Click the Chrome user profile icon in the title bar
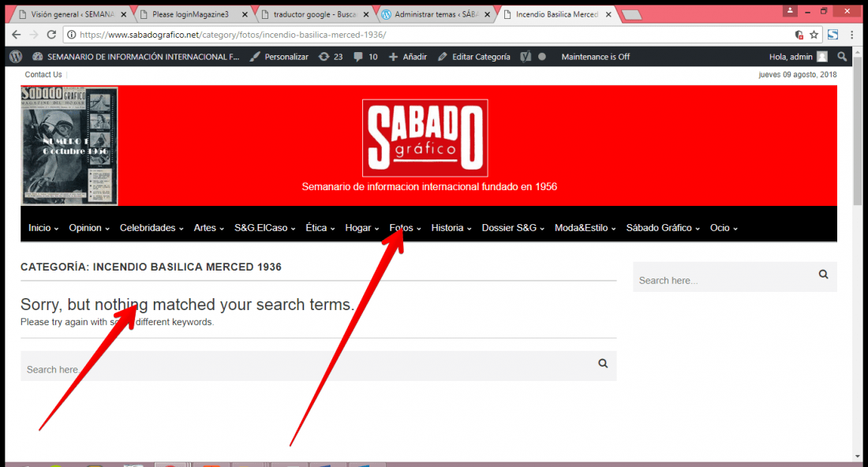The height and width of the screenshot is (467, 868). click(790, 10)
